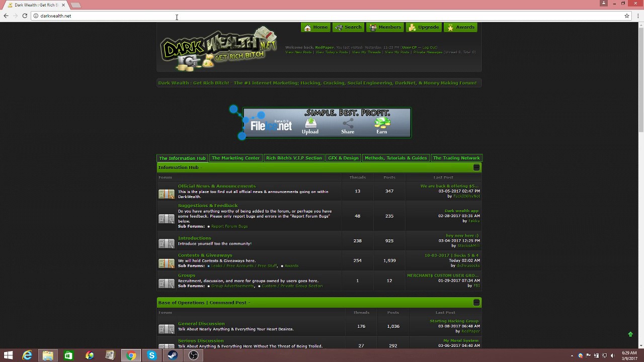The height and width of the screenshot is (362, 644).
Task: Open last post 'My Moral System'
Action: 461,341
